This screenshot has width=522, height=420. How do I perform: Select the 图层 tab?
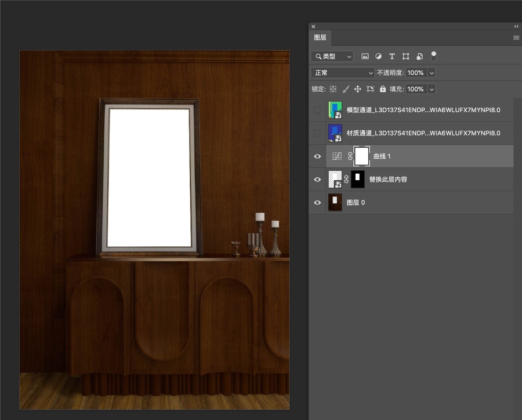(x=320, y=38)
